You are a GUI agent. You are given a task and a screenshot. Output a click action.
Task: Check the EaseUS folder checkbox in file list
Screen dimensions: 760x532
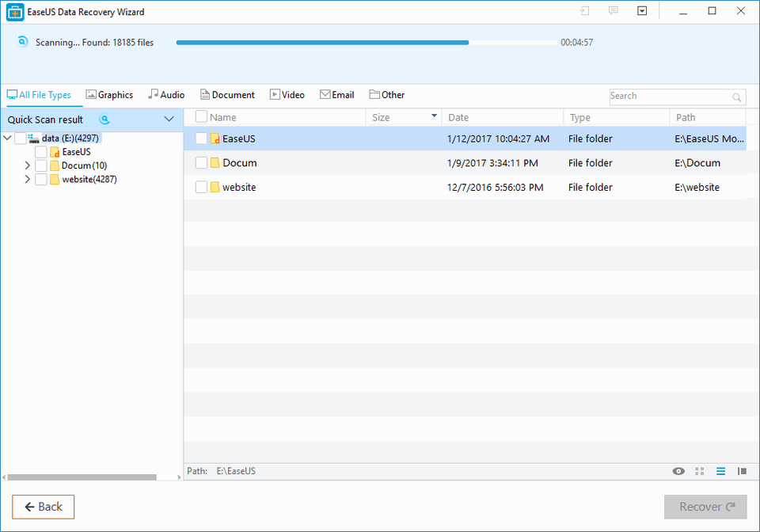pyautogui.click(x=201, y=139)
